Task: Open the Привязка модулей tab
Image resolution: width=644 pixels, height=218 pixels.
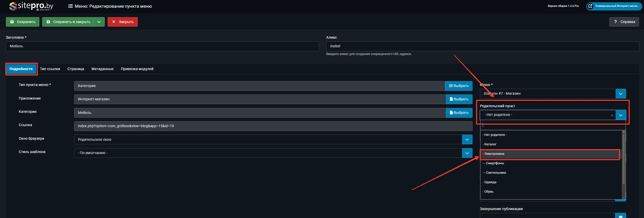Action: 137,69
